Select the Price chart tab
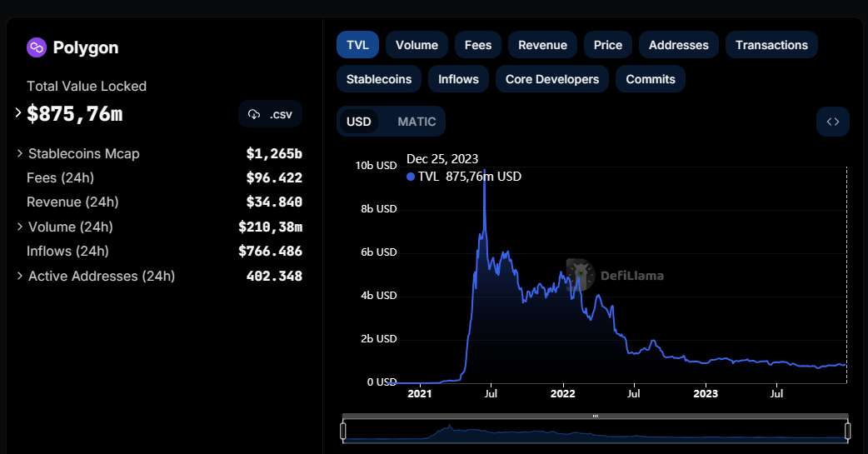The width and height of the screenshot is (868, 454). [x=608, y=45]
